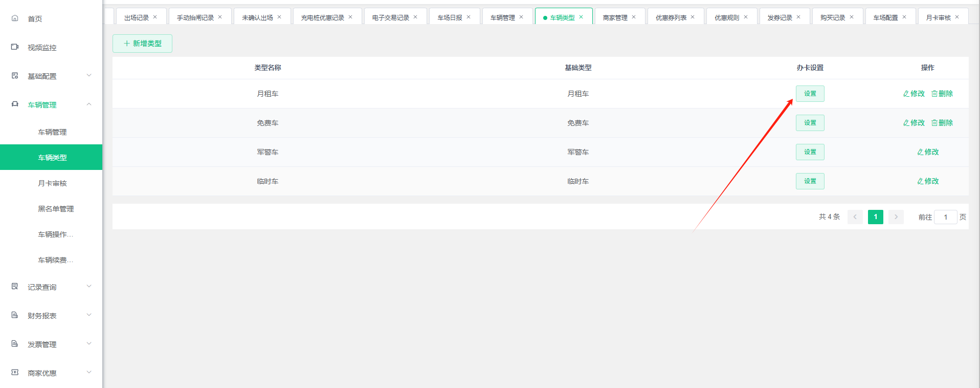Close the 优惠规则 tab
This screenshot has height=388, width=980.
[746, 17]
